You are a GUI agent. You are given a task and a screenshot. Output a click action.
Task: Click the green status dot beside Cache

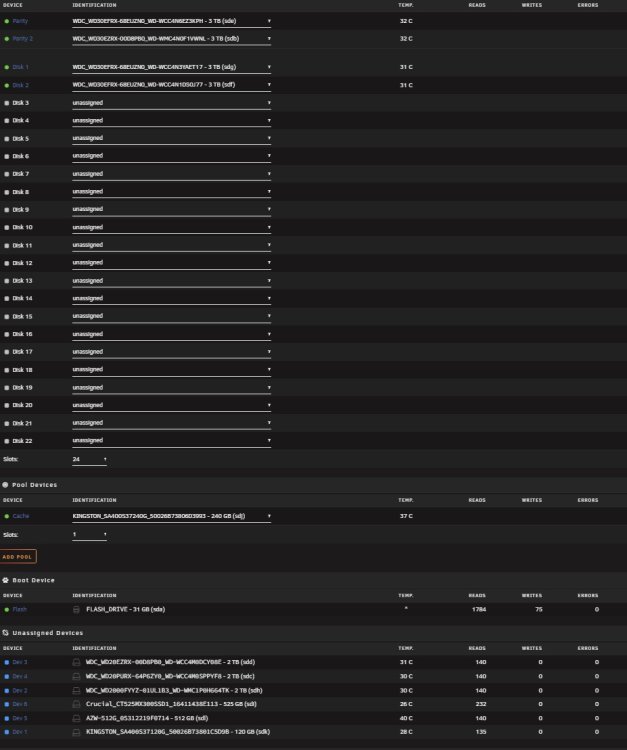[7, 516]
